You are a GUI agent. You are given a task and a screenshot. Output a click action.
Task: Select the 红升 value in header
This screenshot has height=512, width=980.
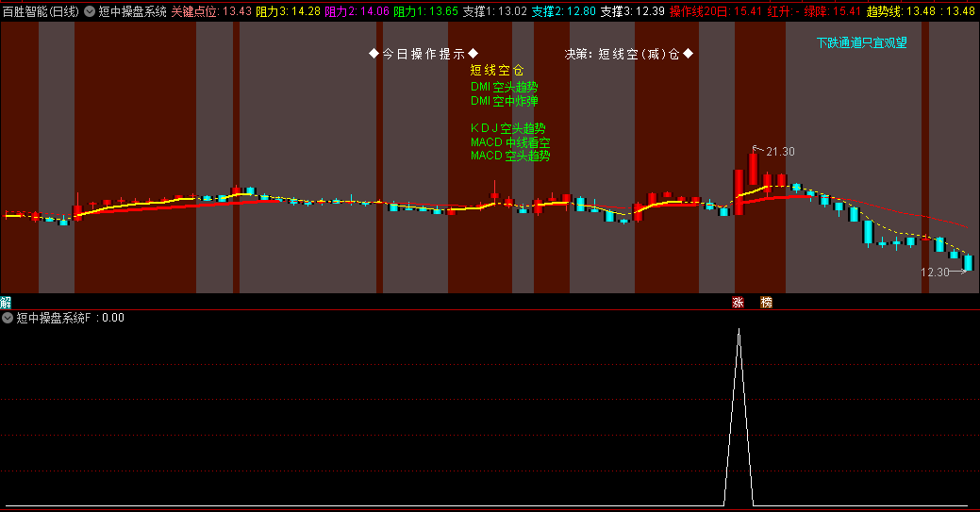[783, 11]
